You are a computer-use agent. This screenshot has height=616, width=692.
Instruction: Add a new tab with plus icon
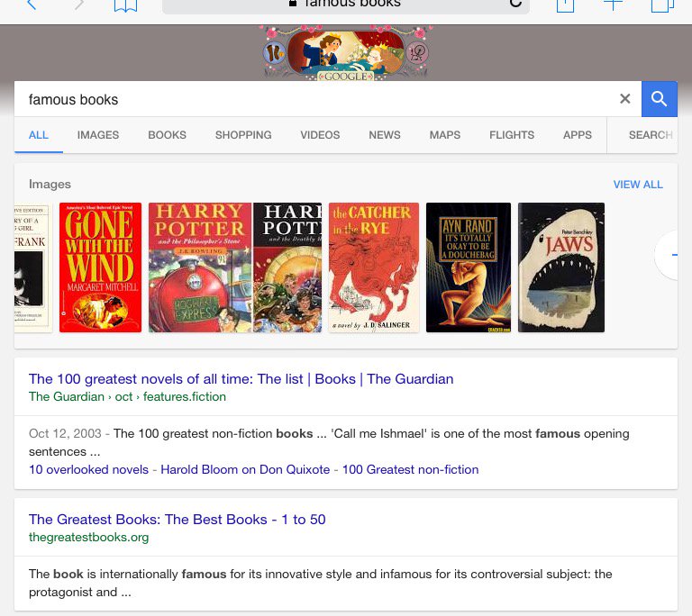coord(613,5)
